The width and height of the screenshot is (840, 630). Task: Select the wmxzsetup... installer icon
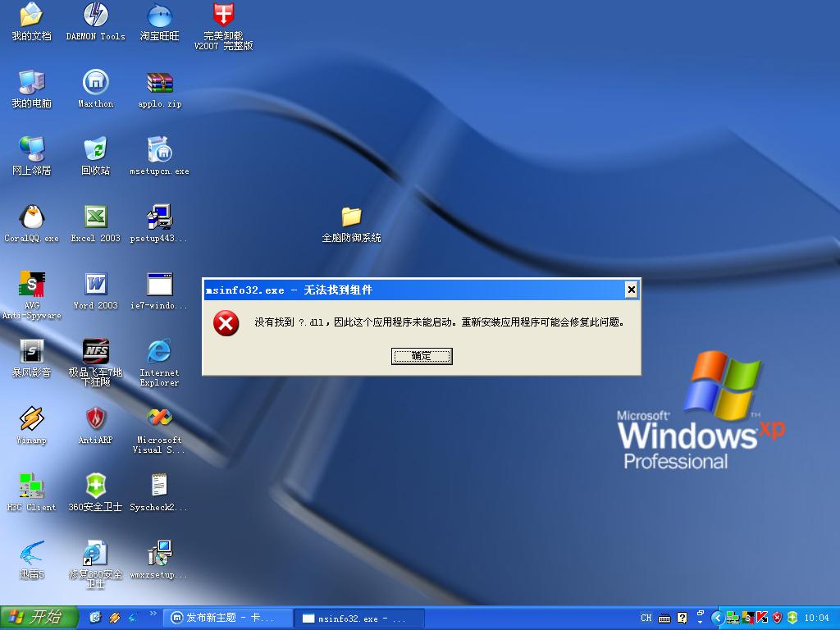[159, 559]
